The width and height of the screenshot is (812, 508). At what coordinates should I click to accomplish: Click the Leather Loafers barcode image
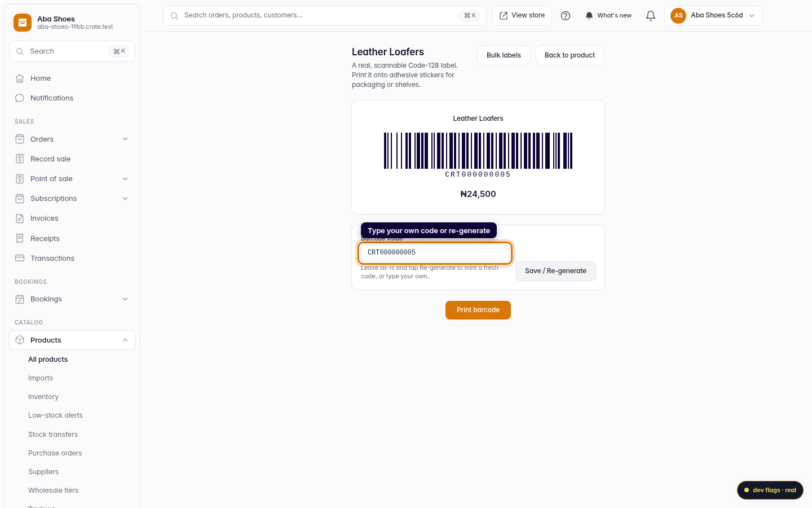(478, 151)
